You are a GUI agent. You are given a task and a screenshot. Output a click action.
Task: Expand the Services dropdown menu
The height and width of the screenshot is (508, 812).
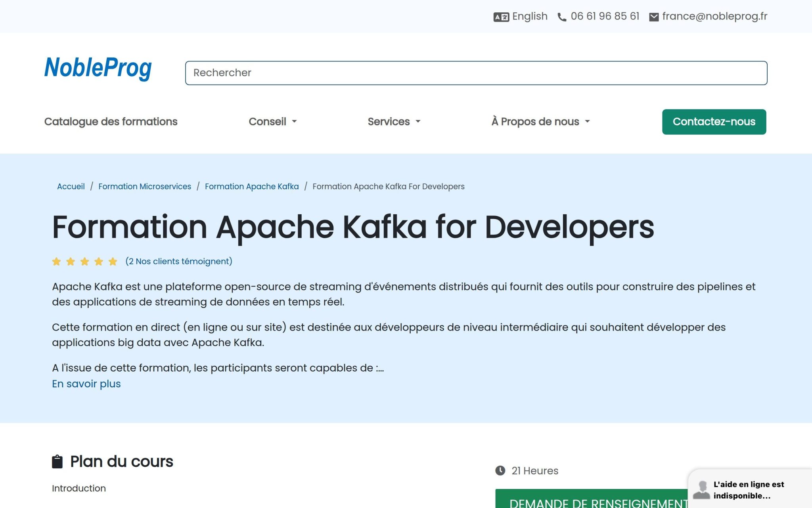(394, 121)
